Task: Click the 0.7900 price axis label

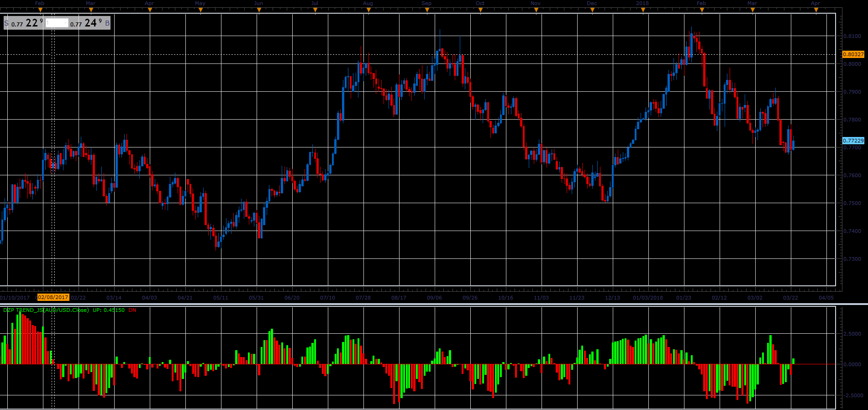Action: pyautogui.click(x=852, y=92)
